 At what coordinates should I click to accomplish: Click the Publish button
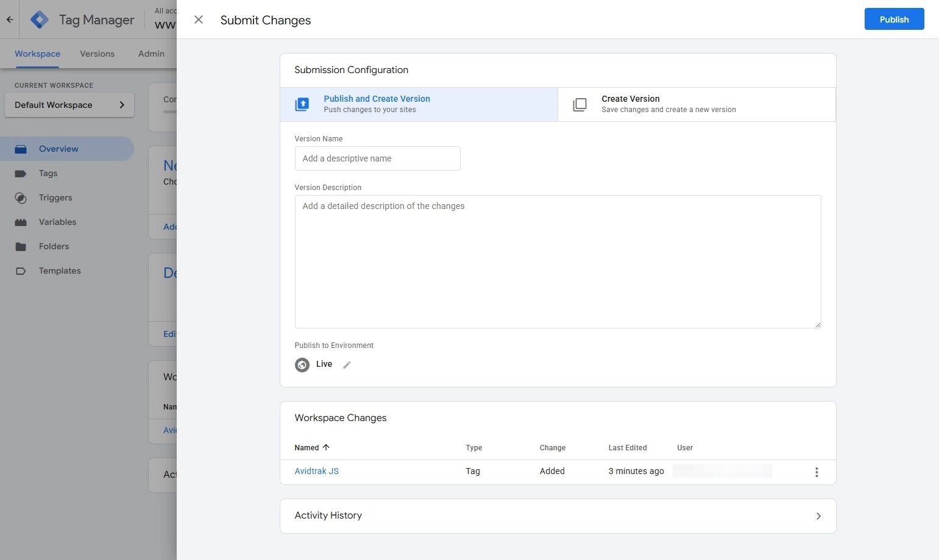(894, 19)
